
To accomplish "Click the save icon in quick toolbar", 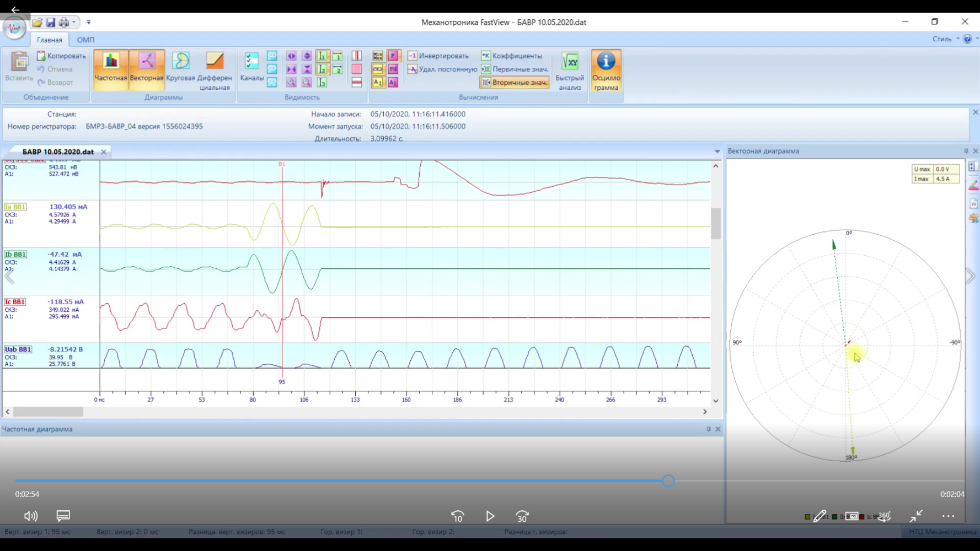I will [x=51, y=23].
